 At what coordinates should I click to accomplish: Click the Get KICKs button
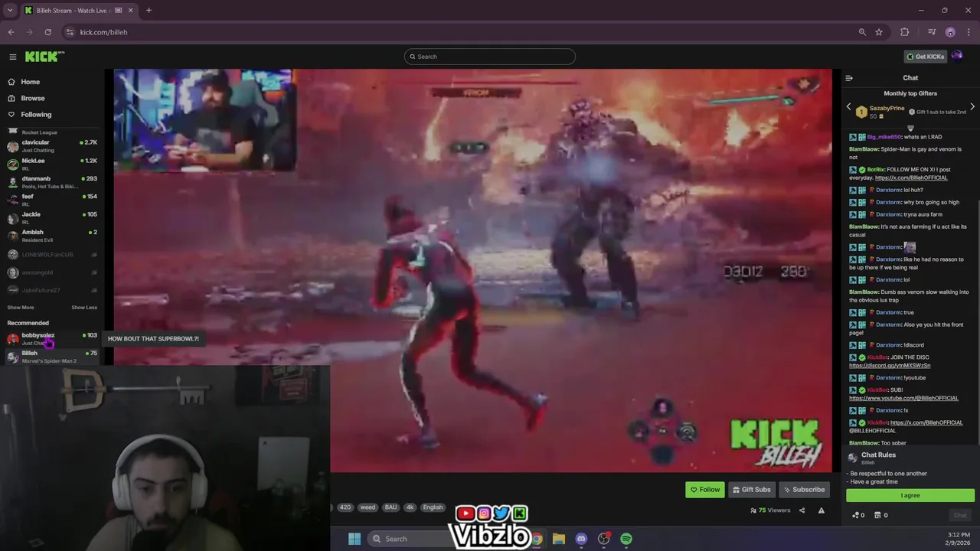coord(926,57)
